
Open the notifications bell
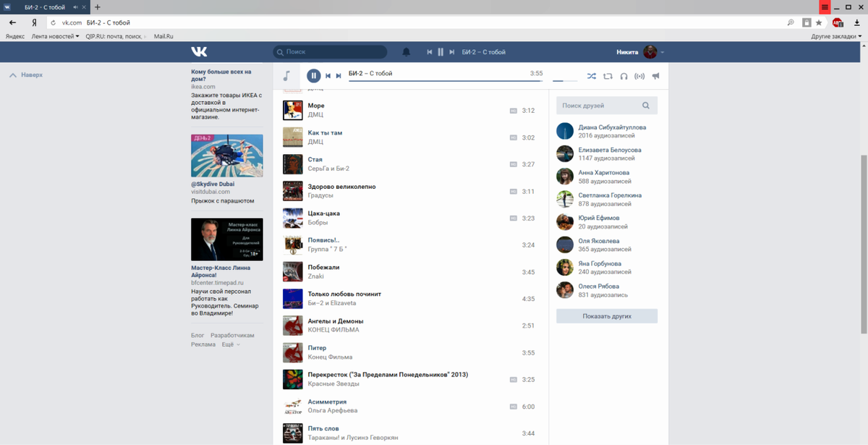[x=407, y=52]
